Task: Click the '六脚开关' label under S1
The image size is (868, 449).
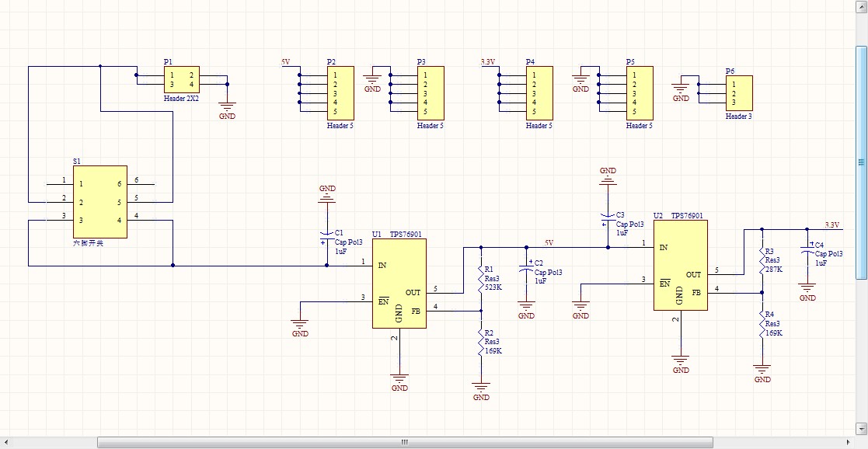Action: pyautogui.click(x=89, y=243)
